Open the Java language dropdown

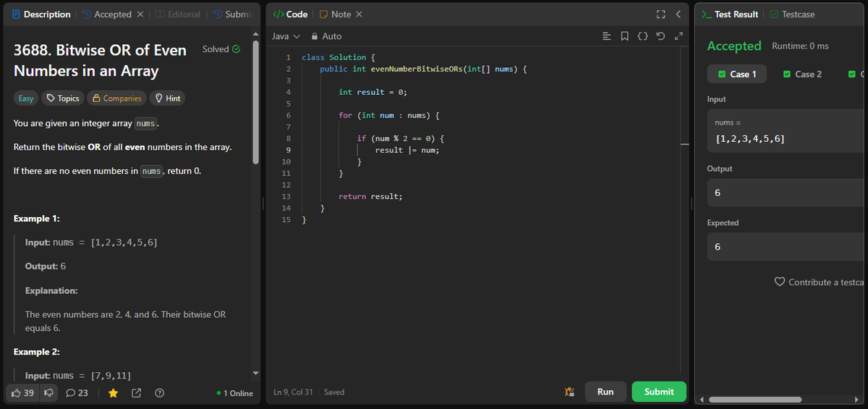click(285, 36)
